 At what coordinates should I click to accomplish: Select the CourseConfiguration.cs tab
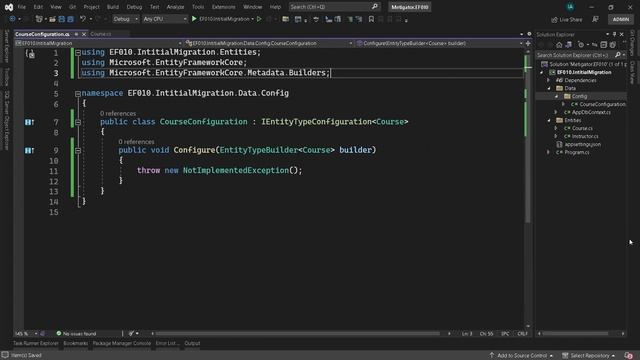tap(42, 34)
